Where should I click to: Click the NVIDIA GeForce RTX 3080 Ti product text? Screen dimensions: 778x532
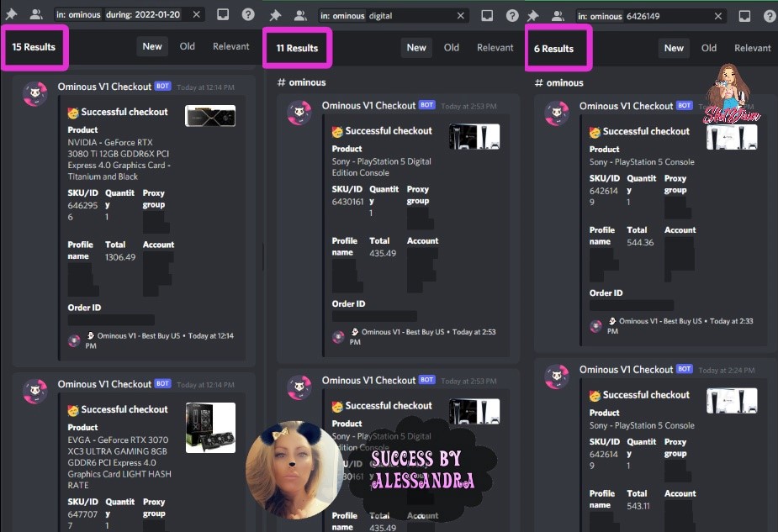click(x=119, y=159)
